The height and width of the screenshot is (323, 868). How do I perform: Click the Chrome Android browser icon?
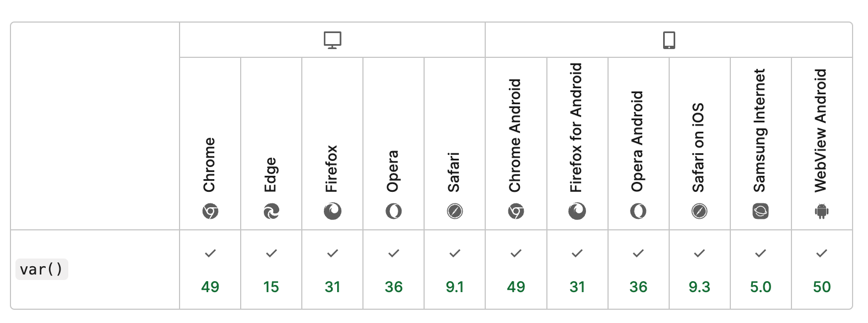point(516,211)
